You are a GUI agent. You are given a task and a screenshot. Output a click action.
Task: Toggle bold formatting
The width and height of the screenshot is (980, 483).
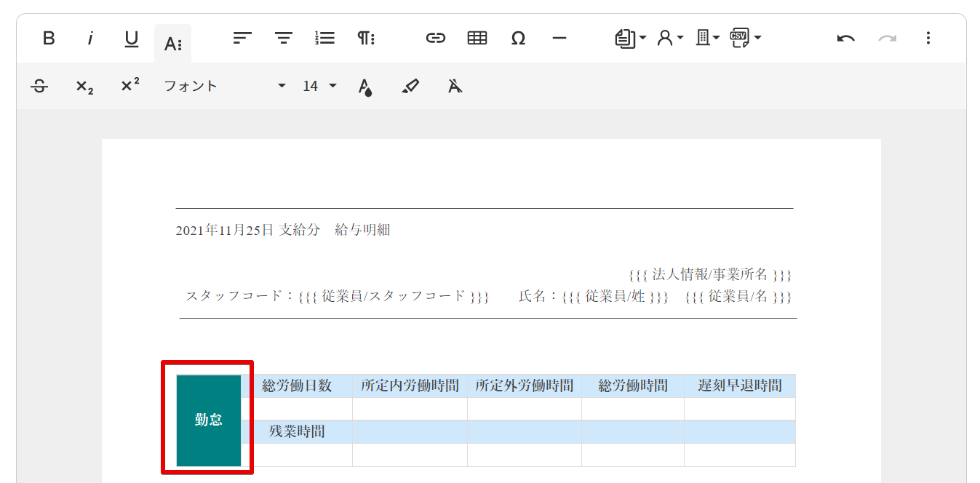pos(49,39)
